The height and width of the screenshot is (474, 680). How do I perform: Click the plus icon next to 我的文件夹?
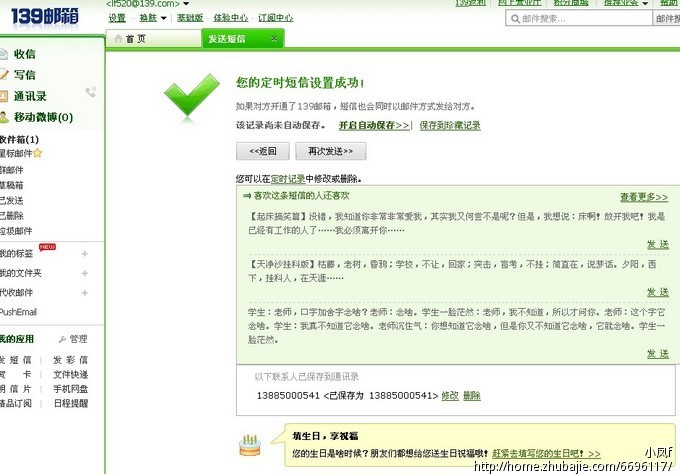[x=85, y=273]
